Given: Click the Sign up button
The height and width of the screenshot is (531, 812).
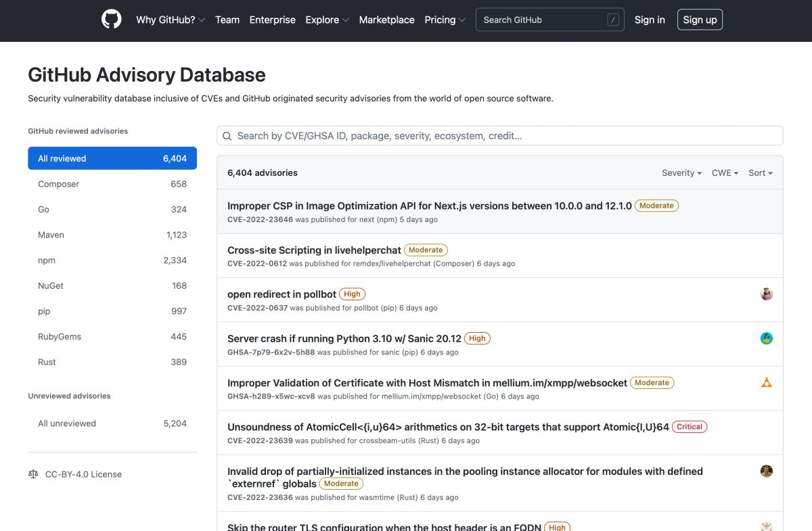Looking at the screenshot, I should point(700,20).
